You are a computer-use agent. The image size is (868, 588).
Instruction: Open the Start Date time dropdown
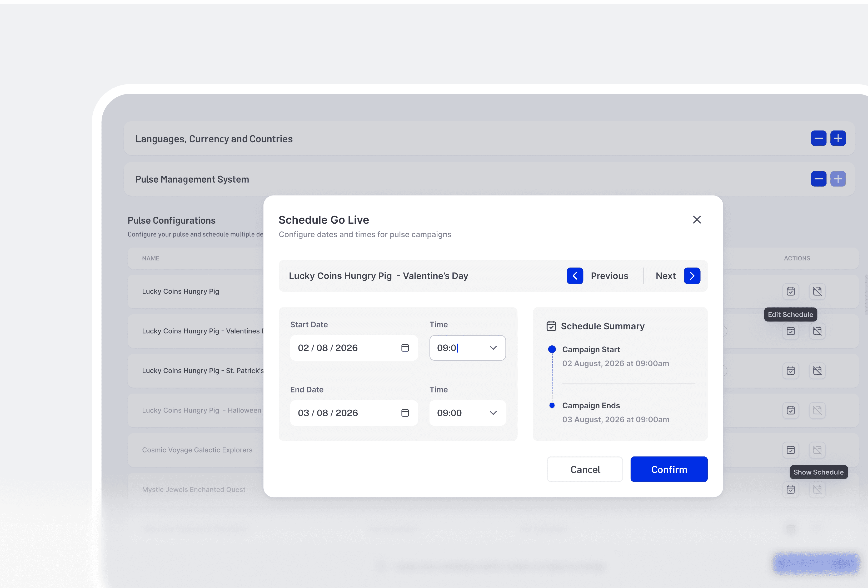(x=493, y=348)
